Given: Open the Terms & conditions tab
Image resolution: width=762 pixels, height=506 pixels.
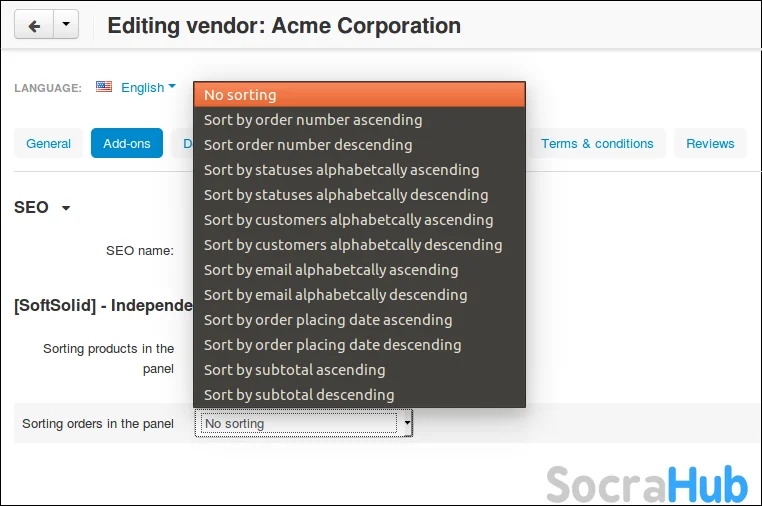Looking at the screenshot, I should pos(597,143).
